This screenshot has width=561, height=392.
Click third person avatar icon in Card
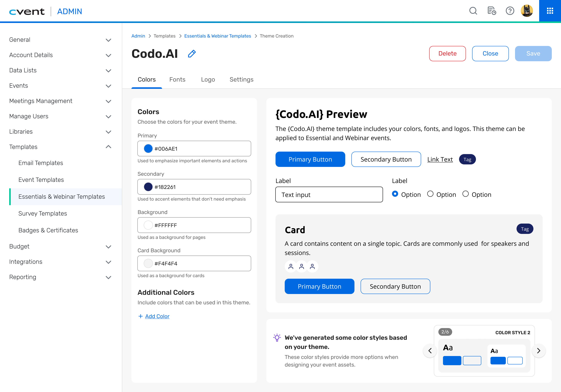click(312, 266)
